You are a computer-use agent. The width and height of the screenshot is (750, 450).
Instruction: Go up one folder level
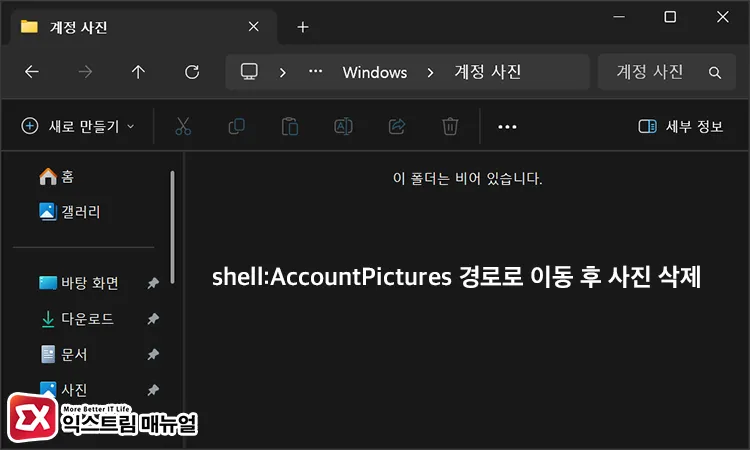coord(138,72)
